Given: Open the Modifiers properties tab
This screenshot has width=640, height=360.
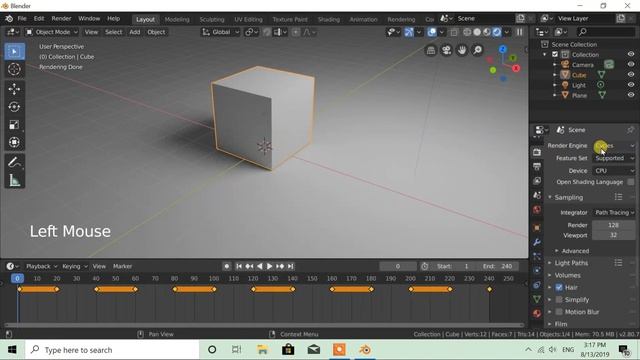Looking at the screenshot, I should coord(537,242).
